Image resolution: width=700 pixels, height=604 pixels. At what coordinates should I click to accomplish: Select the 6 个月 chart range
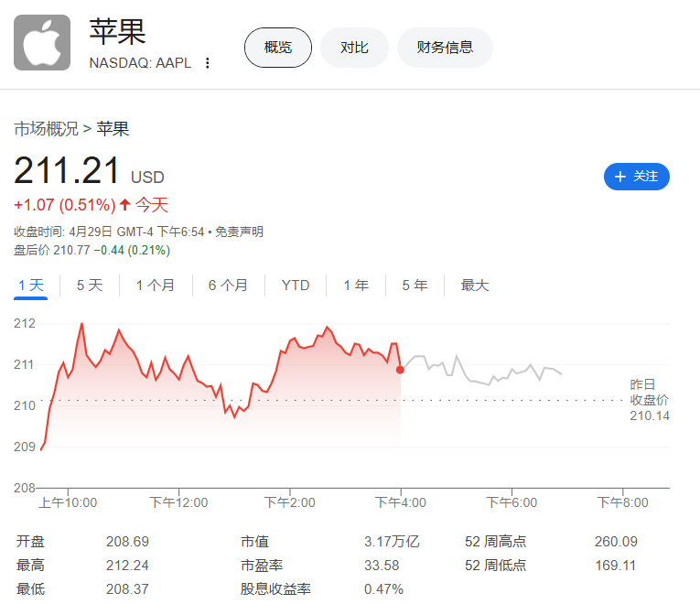tap(228, 285)
